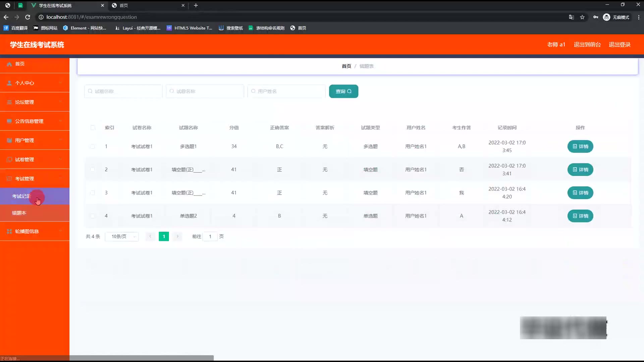The image size is (644, 362).
Task: Expand the 个人中心 menu arrow
Action: click(60, 83)
